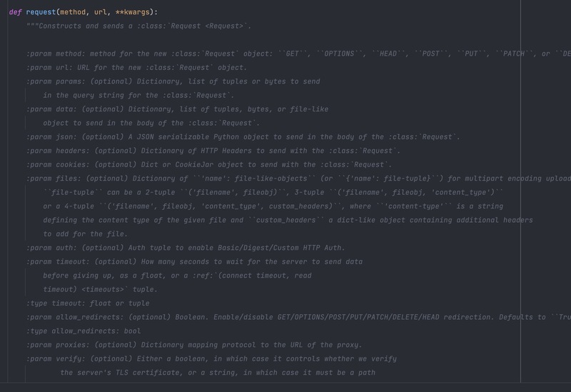
Task: Click the ':param json:' docstring line
Action: coord(243,136)
